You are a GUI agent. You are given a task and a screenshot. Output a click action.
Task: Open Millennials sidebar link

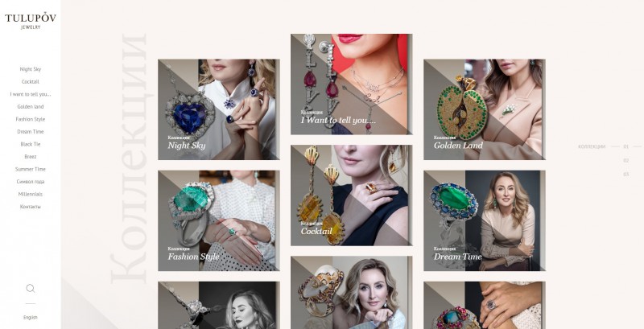click(x=31, y=194)
